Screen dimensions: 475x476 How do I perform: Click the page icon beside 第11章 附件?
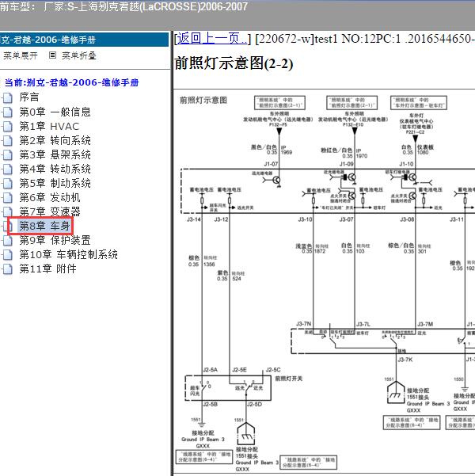coord(7,268)
